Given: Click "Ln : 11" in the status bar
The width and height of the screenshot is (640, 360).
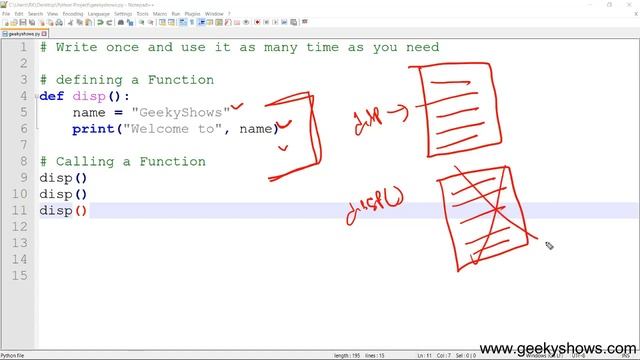Looking at the screenshot, I should pos(424,356).
